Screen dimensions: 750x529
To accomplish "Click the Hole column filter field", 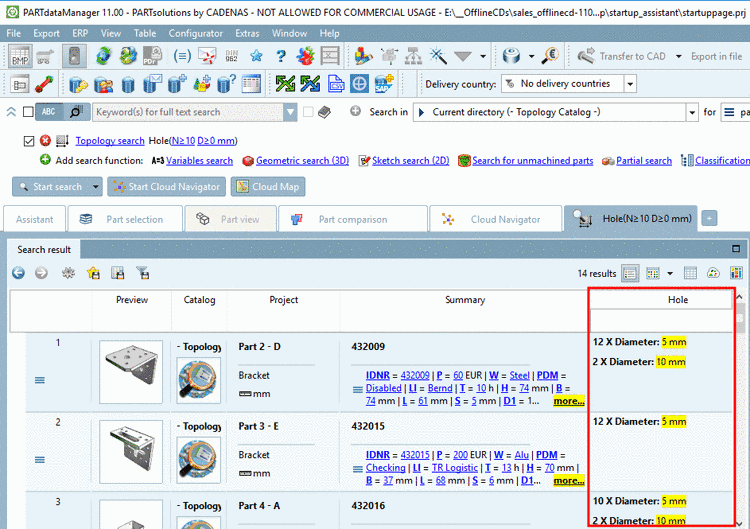I will [661, 321].
